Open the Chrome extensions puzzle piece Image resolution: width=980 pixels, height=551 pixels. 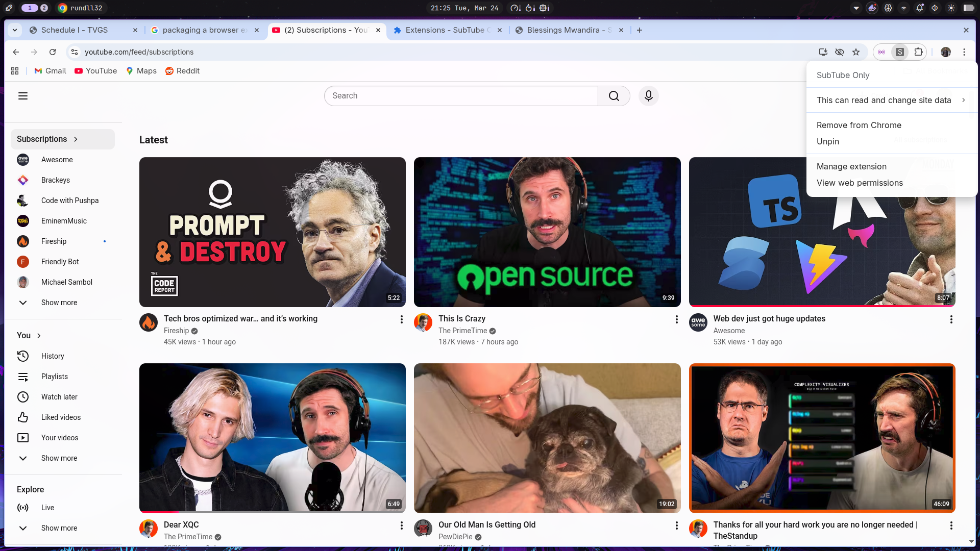[x=918, y=52]
